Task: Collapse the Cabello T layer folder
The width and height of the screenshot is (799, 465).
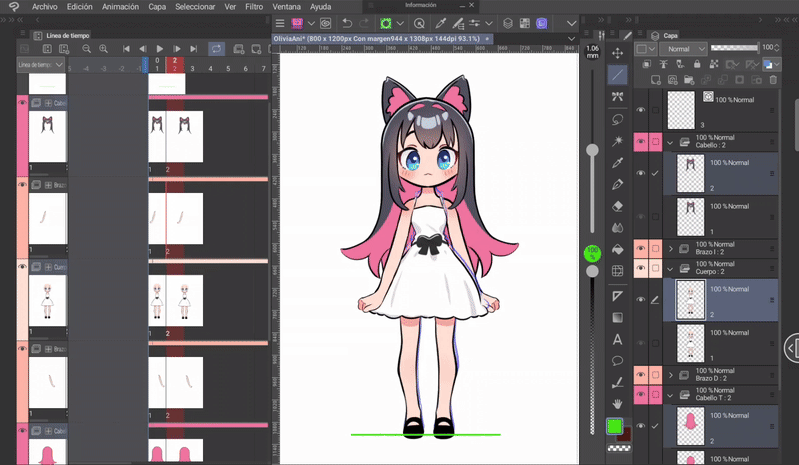Action: pos(671,395)
